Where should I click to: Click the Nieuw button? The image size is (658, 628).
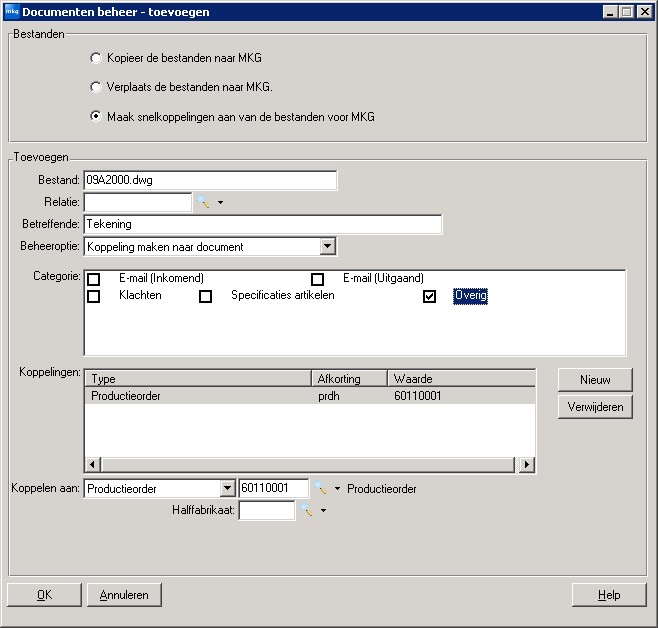pyautogui.click(x=595, y=380)
